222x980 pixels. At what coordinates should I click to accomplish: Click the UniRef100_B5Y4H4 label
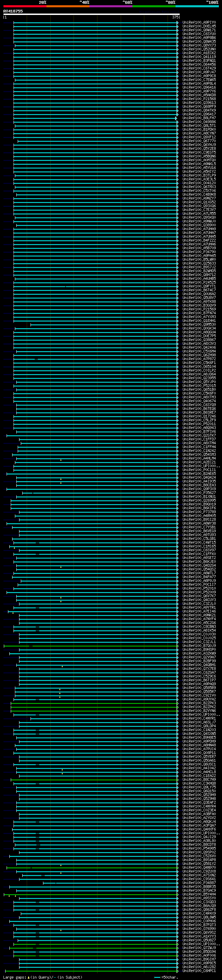[x=199, y=894]
